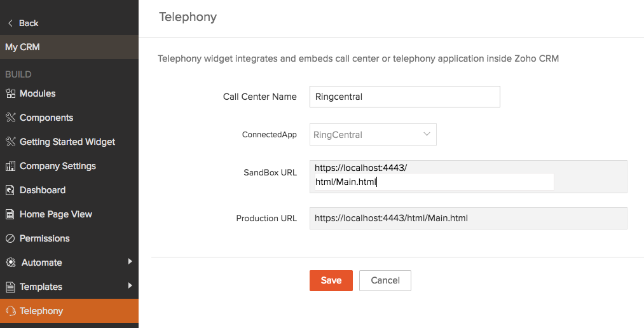Click the Automate gear icon

10,263
